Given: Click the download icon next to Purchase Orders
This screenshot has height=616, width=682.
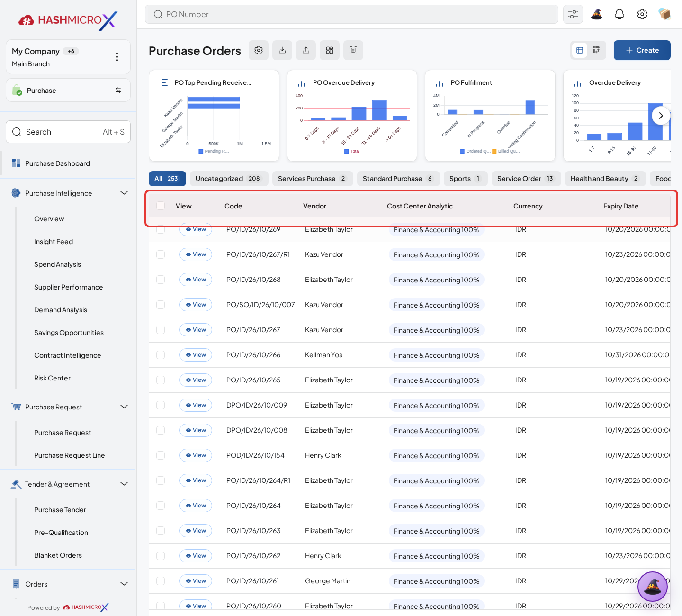Looking at the screenshot, I should 282,50.
